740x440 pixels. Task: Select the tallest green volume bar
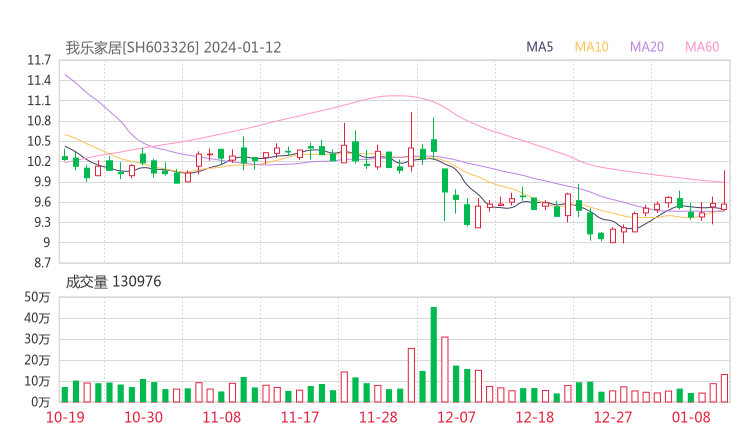[x=434, y=355]
